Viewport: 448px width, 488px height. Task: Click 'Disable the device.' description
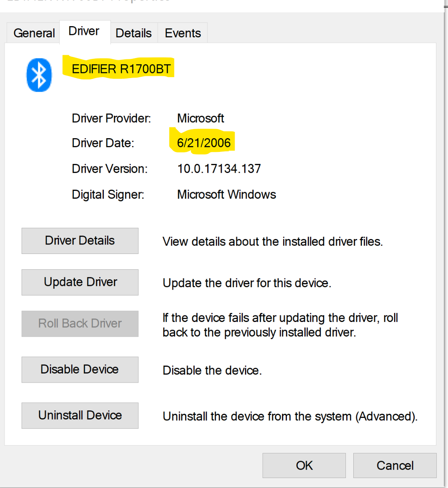212,371
